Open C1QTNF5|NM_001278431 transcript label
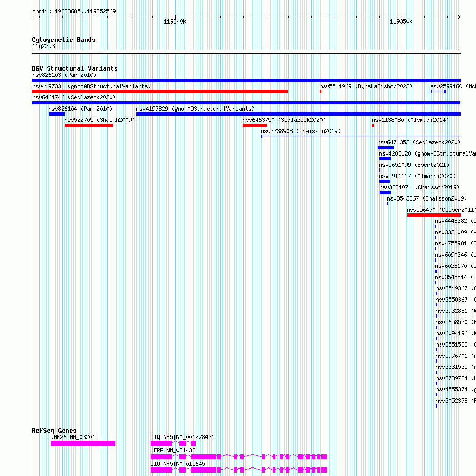The height and width of the screenshot is (476, 476). [182, 437]
